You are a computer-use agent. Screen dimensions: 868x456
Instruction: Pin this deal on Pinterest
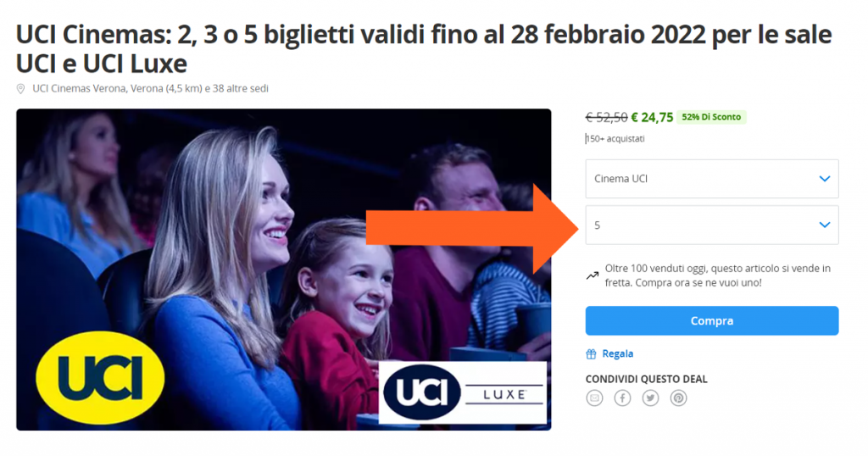click(x=678, y=398)
